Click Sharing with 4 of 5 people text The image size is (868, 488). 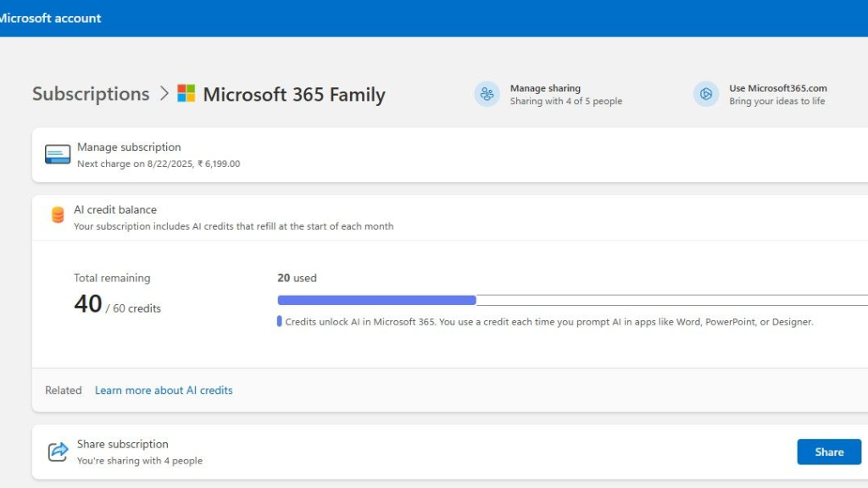(565, 102)
